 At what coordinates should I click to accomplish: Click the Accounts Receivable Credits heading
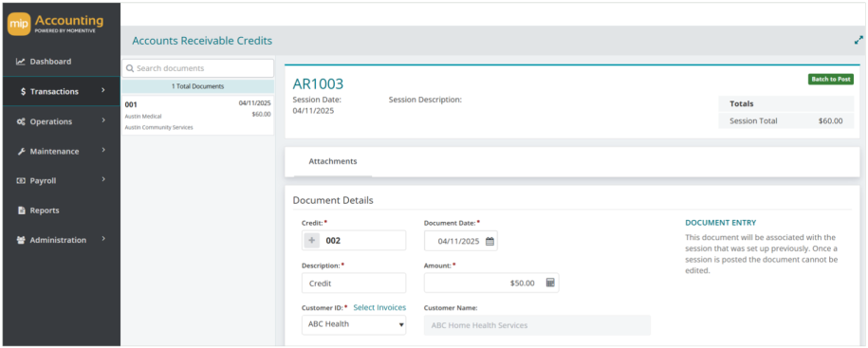202,41
